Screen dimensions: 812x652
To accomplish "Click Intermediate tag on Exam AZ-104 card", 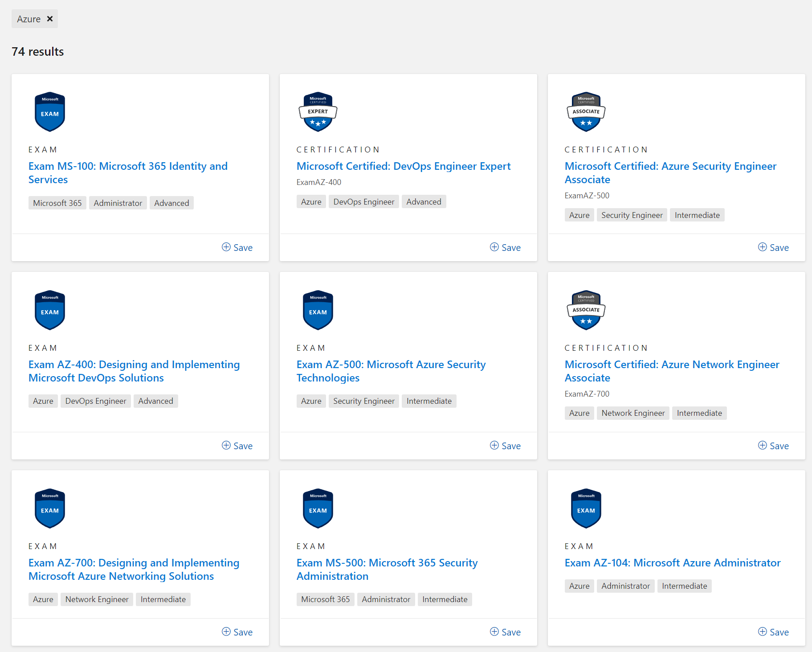I will pos(685,586).
